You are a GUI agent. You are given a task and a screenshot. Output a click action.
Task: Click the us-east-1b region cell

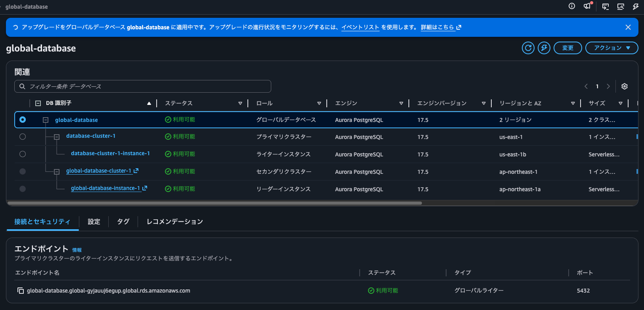pos(513,154)
